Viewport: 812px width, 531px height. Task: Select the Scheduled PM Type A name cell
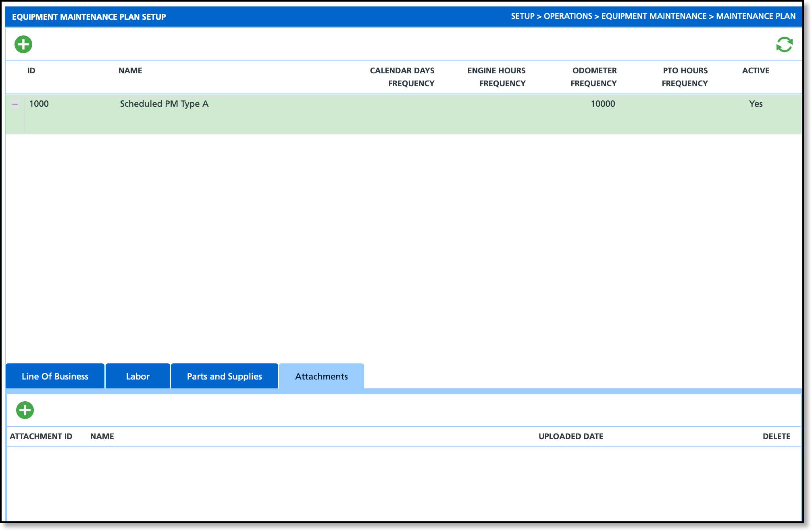click(x=164, y=104)
